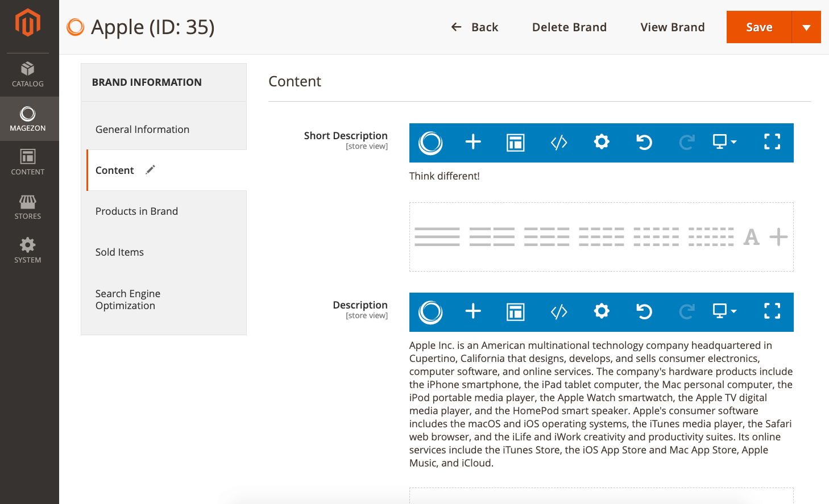The height and width of the screenshot is (504, 829).
Task: Toggle fullscreen in Short Description toolbar
Action: [772, 141]
